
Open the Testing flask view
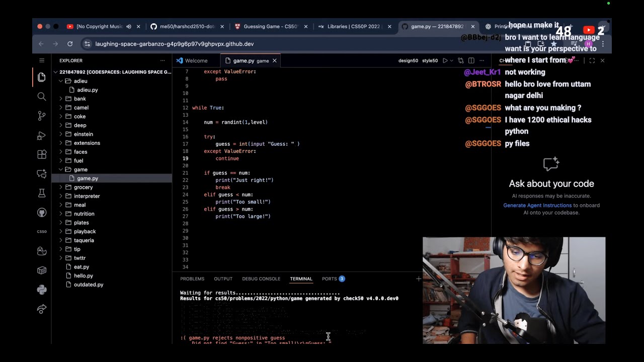click(x=42, y=193)
